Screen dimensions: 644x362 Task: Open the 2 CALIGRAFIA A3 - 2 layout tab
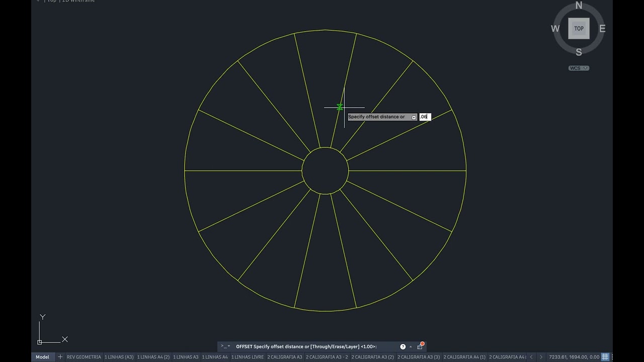pos(327,357)
